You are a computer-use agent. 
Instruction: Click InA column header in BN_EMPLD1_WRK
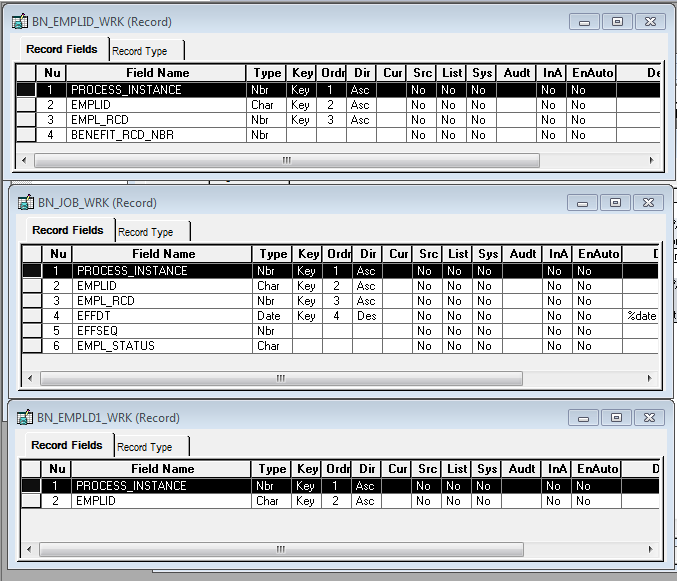tap(557, 469)
